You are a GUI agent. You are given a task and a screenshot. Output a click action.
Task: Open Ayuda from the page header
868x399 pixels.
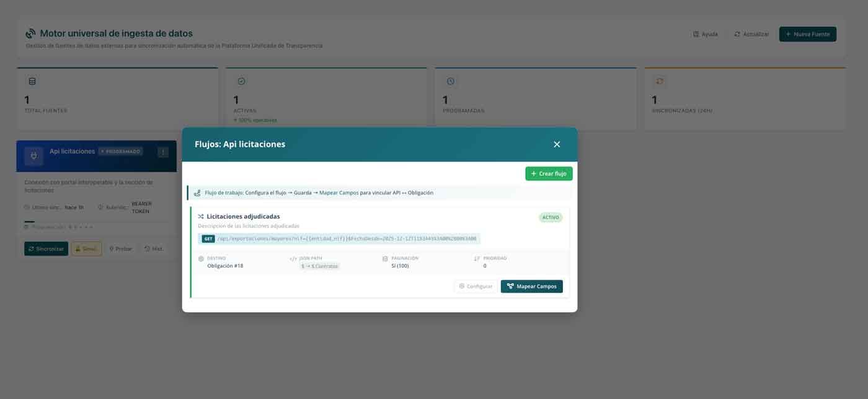(x=706, y=34)
